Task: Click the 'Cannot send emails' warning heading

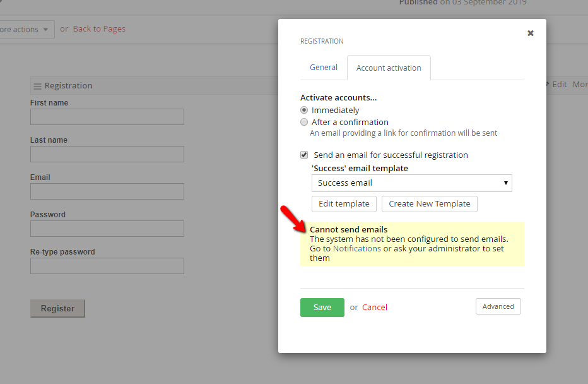Action: 348,229
